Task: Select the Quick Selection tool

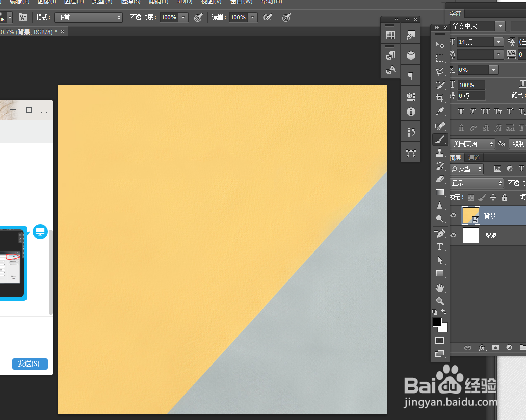Action: (x=440, y=85)
